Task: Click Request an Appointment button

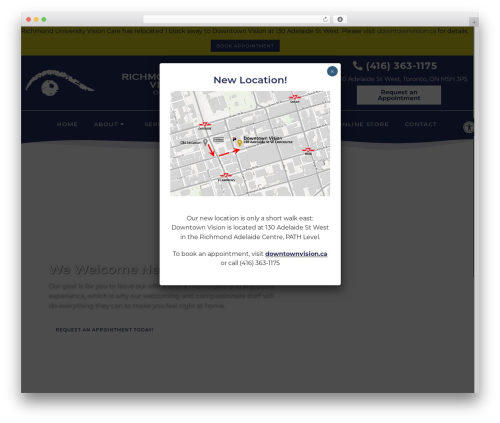Action: coord(399,95)
